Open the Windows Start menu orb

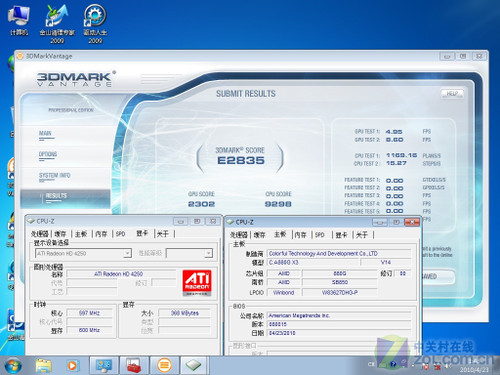13,366
